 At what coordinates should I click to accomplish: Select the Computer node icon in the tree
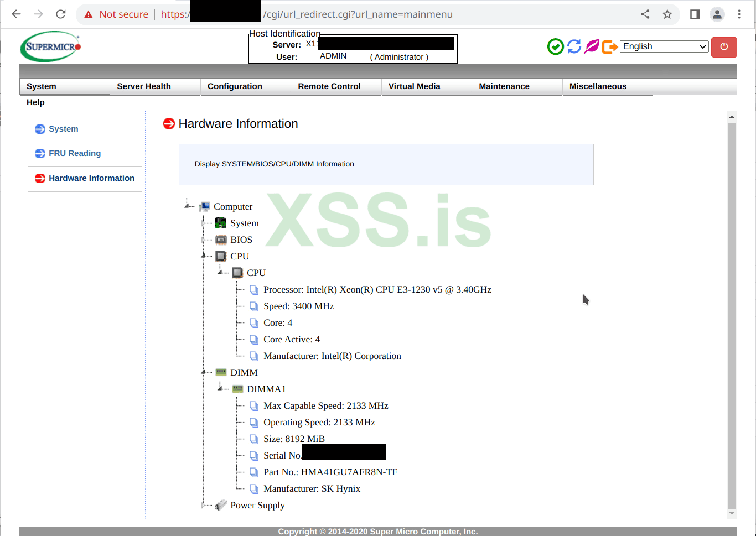pos(204,206)
